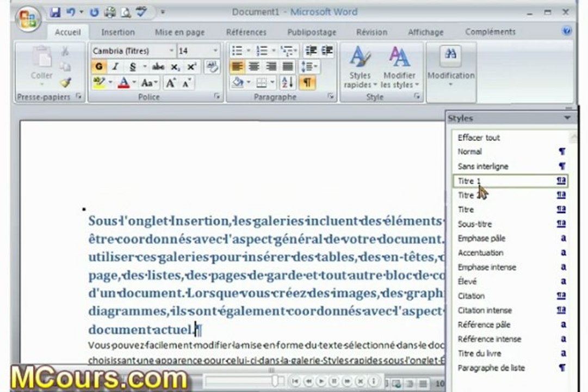The image size is (588, 392).
Task: Open Word help question mark
Action: (x=567, y=31)
